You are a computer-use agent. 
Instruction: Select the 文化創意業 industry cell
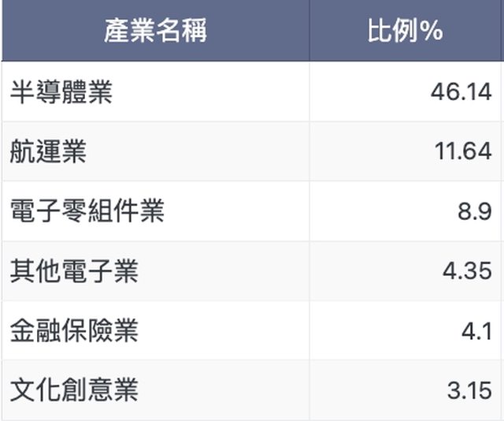coord(74,389)
